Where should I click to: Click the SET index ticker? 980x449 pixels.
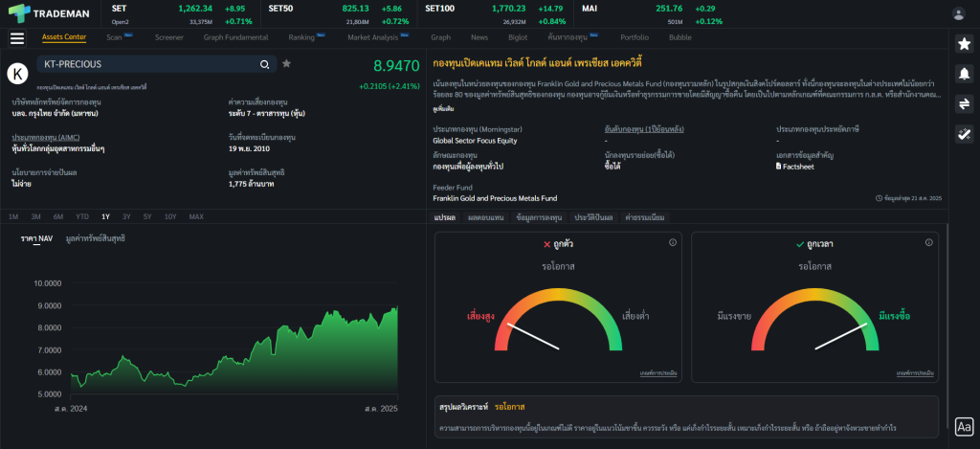pos(181,14)
